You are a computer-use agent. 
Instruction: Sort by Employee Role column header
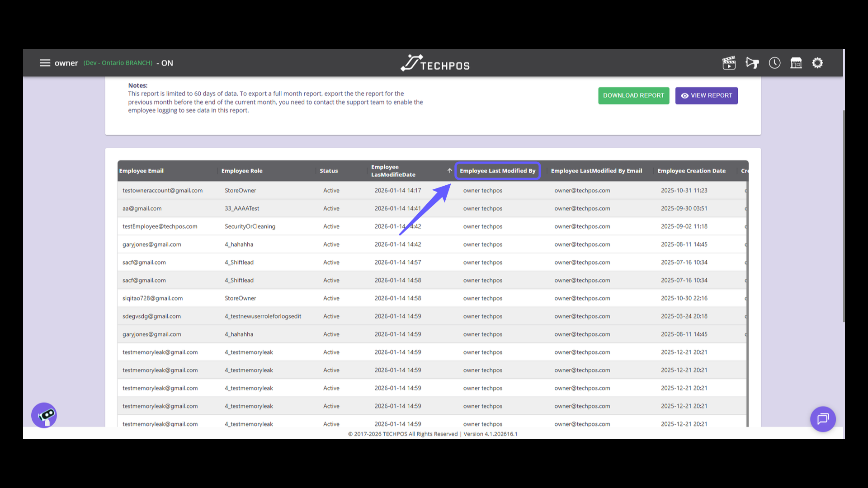pyautogui.click(x=242, y=171)
